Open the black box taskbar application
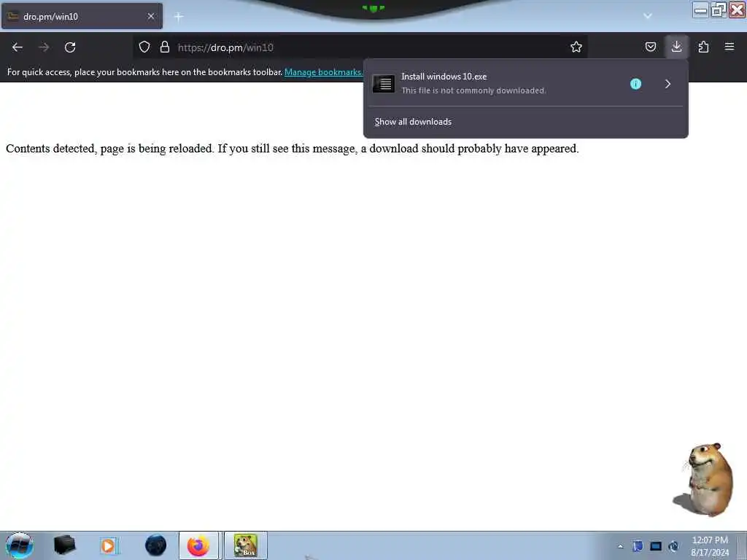The width and height of the screenshot is (747, 560). click(x=65, y=545)
